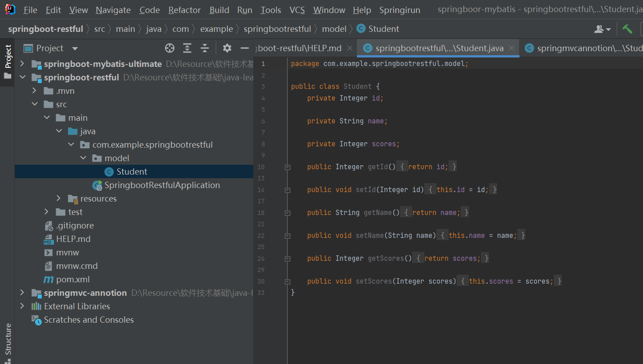
Task: Expand the springmvc-annotion project node
Action: pyautogui.click(x=22, y=293)
